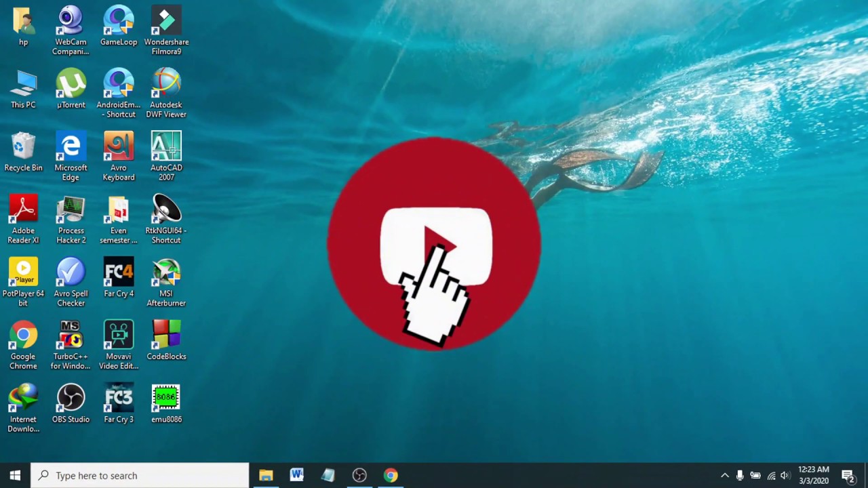Open the 12:23 AM clock calendar
The width and height of the screenshot is (868, 488).
[814, 475]
